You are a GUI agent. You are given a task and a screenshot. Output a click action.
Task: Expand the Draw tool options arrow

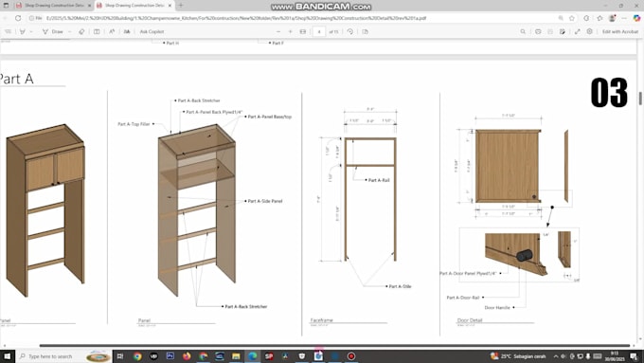tap(69, 31)
